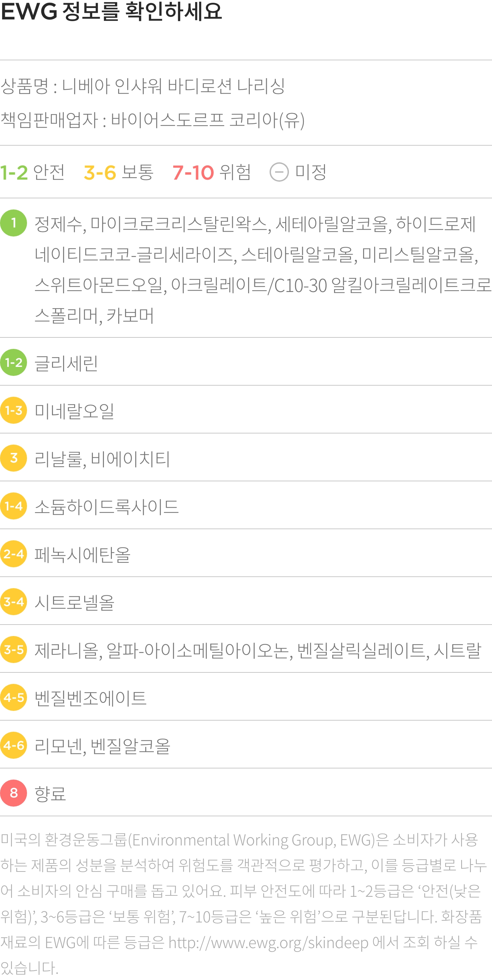The width and height of the screenshot is (492, 980).
Task: Select the yellow 1-3 badge for 미네랄오일
Action: point(14,411)
